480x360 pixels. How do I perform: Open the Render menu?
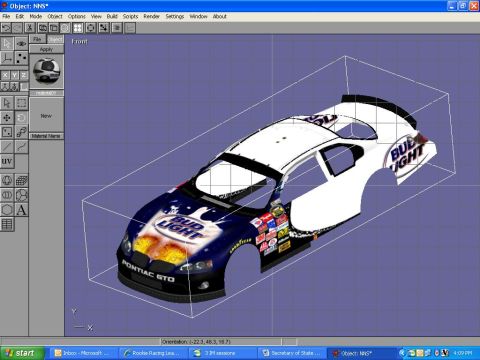pos(152,16)
